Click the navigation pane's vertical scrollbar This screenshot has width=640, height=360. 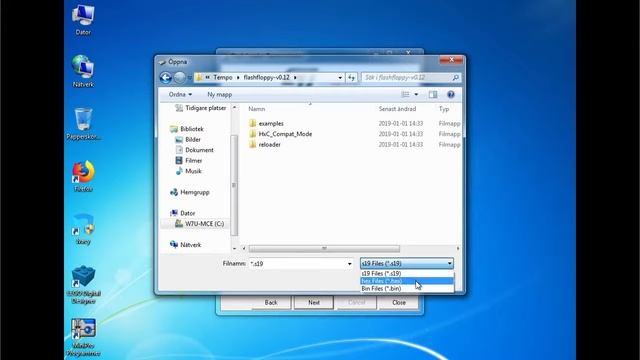(234, 185)
